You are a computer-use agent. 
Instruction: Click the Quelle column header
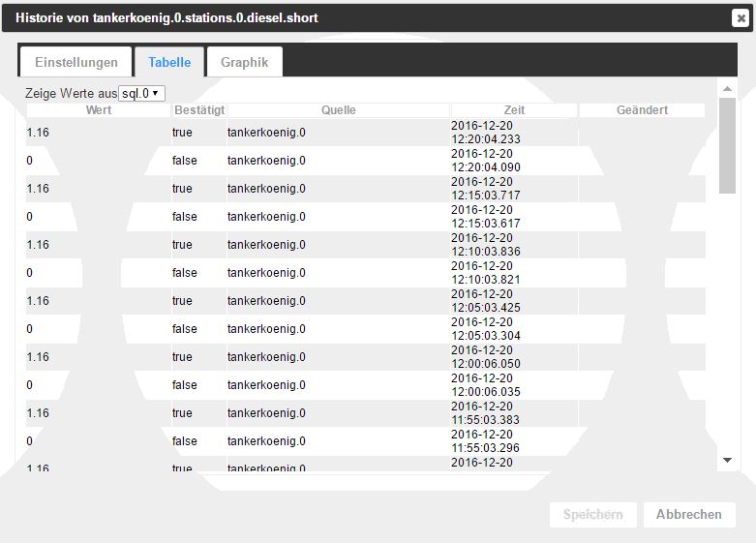coord(339,110)
